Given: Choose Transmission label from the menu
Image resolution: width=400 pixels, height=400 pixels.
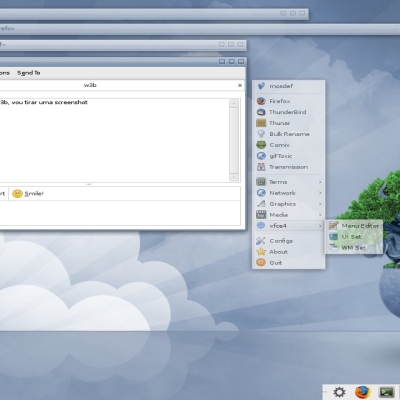Looking at the screenshot, I should tap(288, 167).
